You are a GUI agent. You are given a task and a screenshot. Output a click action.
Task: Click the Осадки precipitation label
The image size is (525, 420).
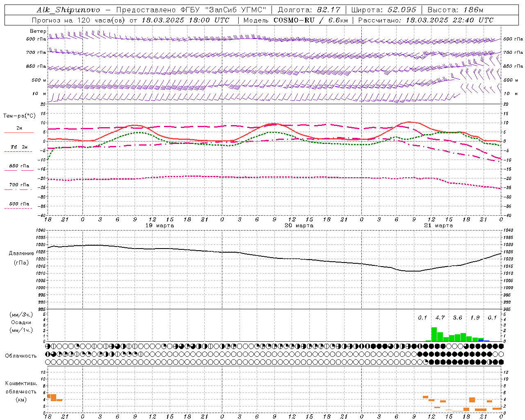tap(21, 322)
